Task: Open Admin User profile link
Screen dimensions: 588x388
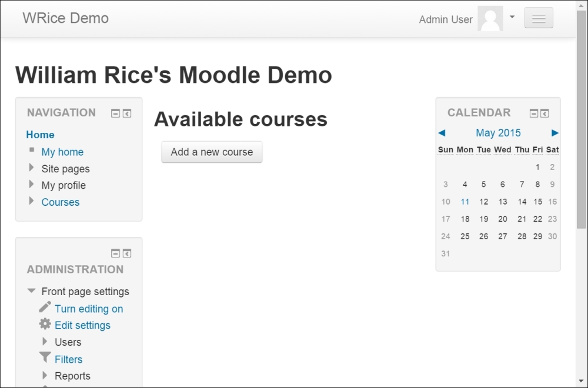Action: [446, 19]
